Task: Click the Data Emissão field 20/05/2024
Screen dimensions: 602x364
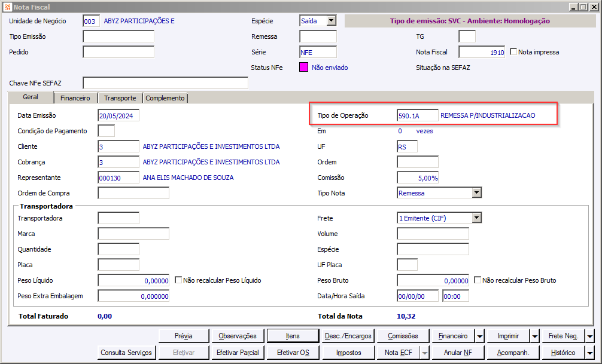Action: tap(118, 115)
